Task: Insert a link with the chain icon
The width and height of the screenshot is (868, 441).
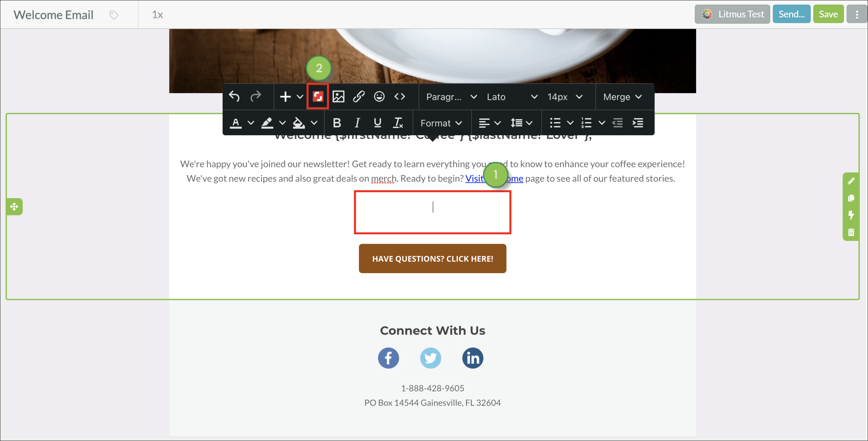Action: pos(359,97)
